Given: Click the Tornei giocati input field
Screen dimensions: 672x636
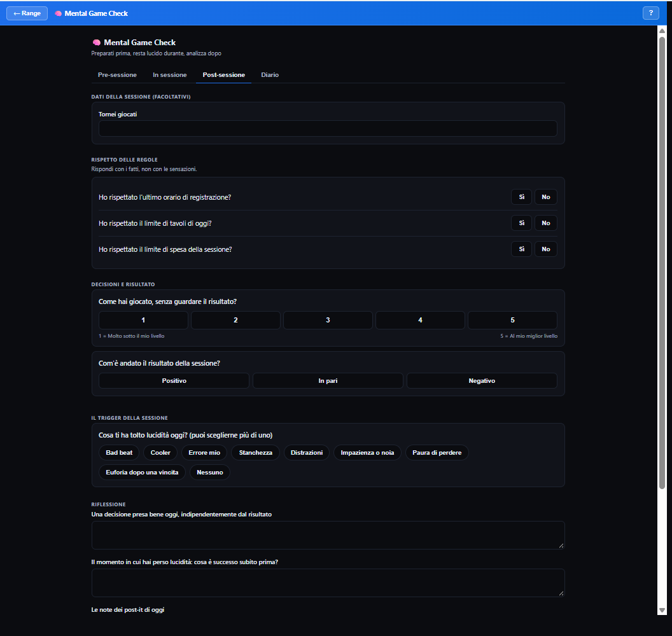Looking at the screenshot, I should click(328, 128).
